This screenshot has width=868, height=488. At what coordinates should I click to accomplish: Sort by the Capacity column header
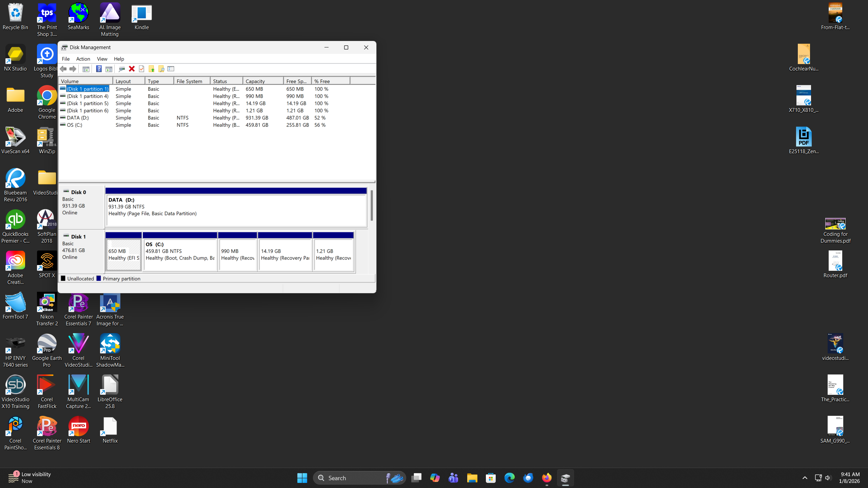(263, 81)
